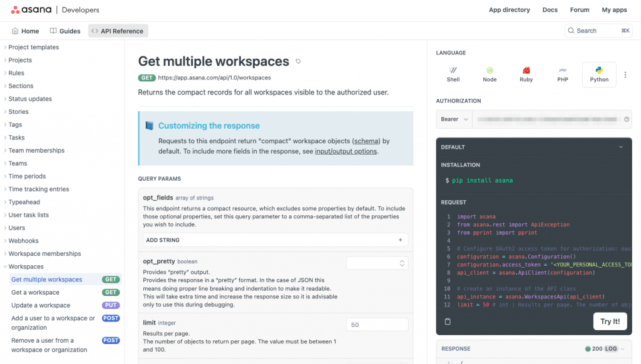Image resolution: width=641 pixels, height=364 pixels.
Task: Open the Guides tab
Action: (x=65, y=31)
